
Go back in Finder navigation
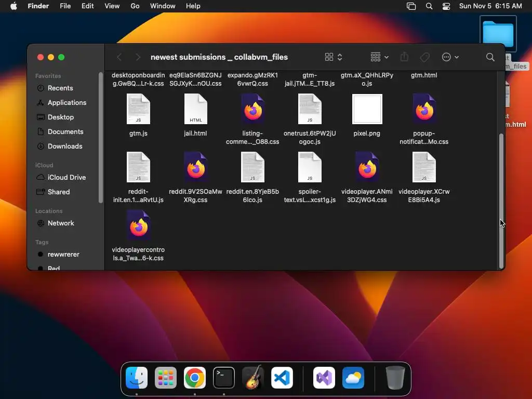[x=119, y=57]
